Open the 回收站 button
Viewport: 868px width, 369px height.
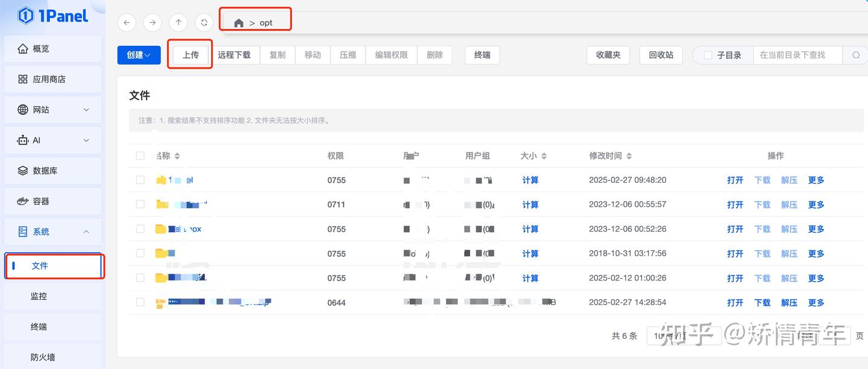point(661,55)
